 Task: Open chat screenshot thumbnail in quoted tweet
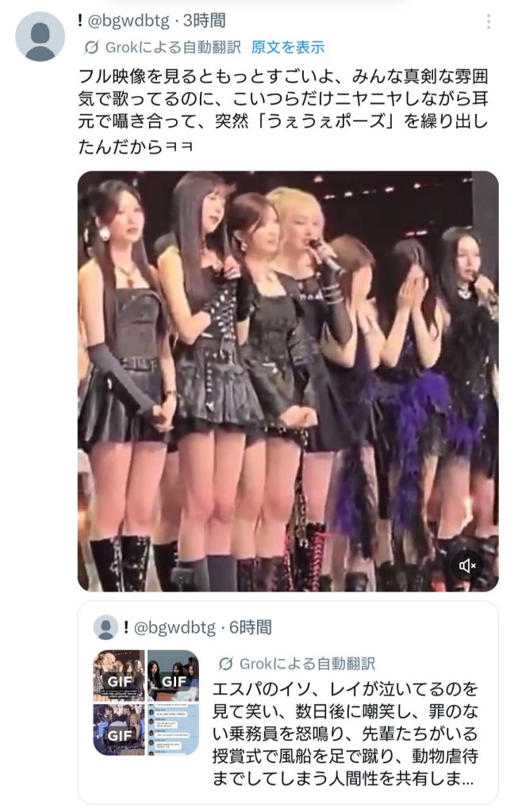tap(173, 730)
